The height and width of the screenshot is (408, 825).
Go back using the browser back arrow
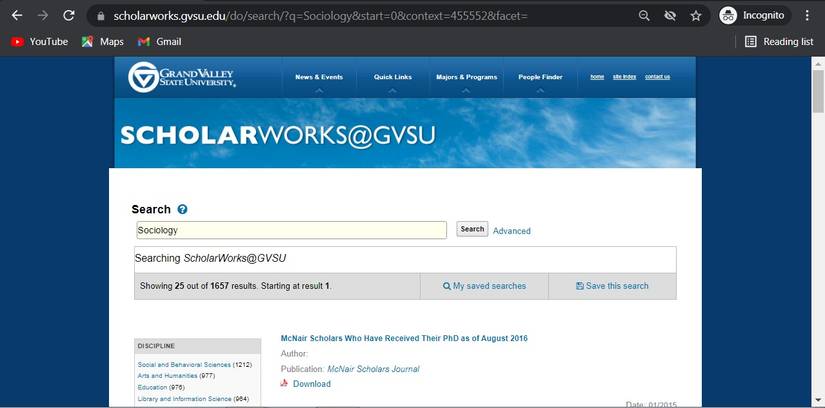click(17, 16)
